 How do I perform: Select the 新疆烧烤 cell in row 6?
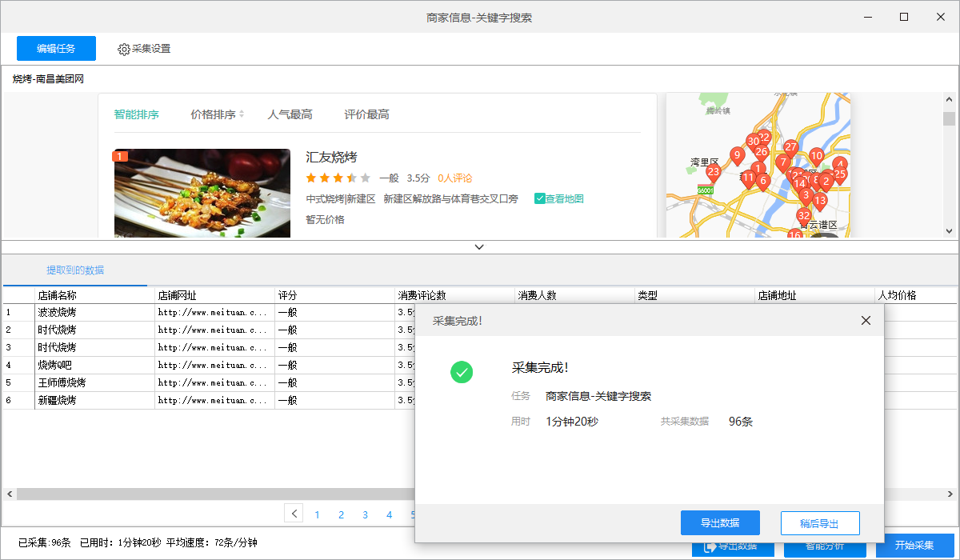click(95, 400)
